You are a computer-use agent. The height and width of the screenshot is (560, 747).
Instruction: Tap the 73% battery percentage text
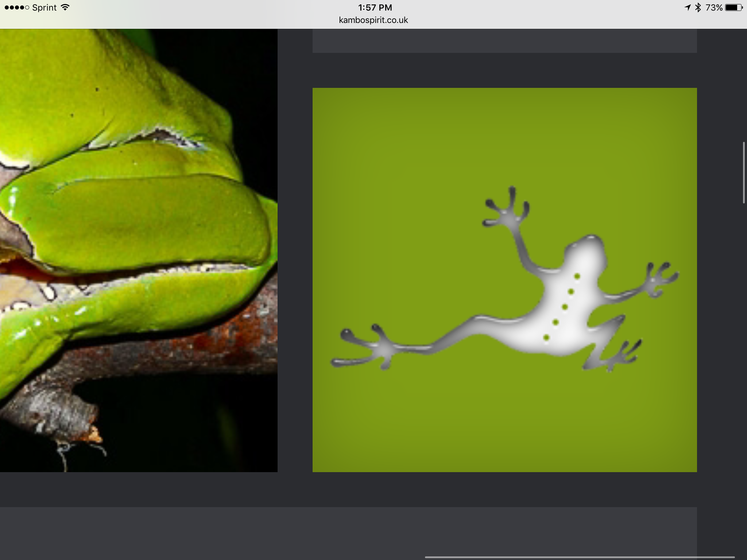coord(714,7)
